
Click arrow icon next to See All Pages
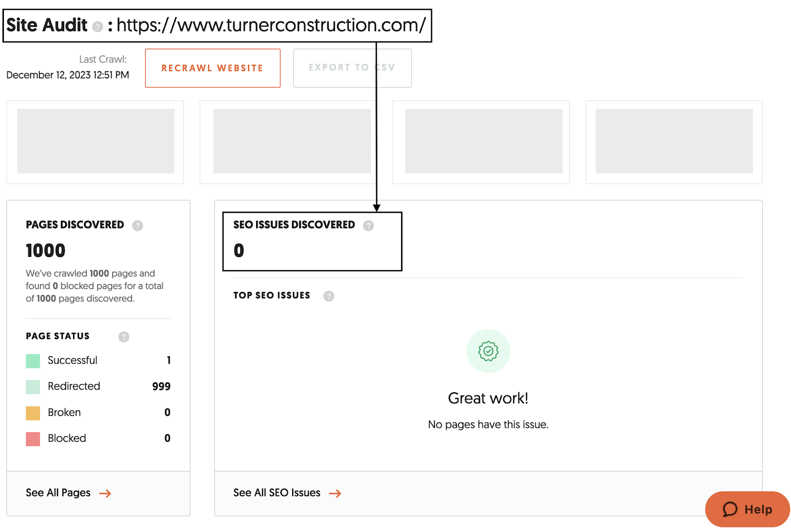(x=105, y=493)
